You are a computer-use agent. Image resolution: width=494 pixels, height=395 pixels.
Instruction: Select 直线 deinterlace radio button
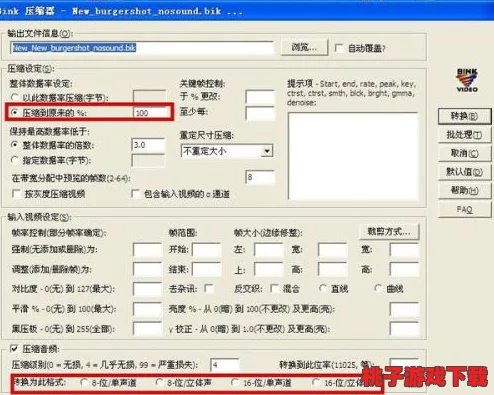click(323, 288)
